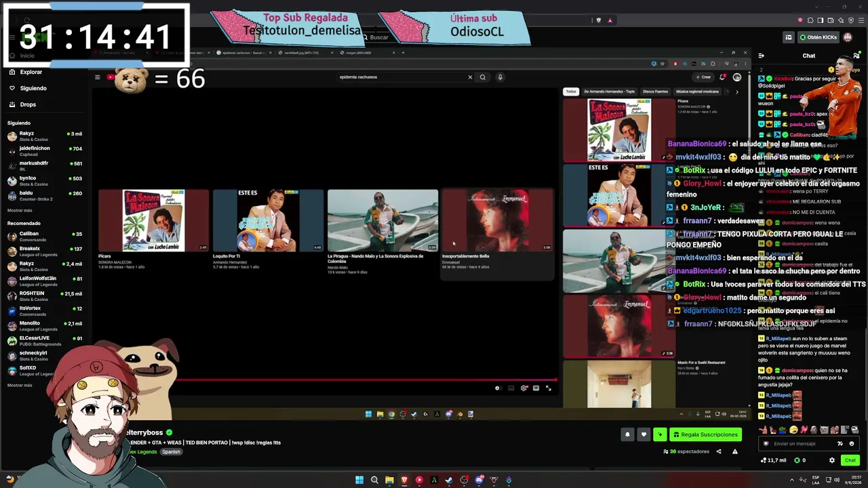Open Insoportablemente Bella video thumbnail
Image resolution: width=868 pixels, height=488 pixels.
tap(498, 220)
